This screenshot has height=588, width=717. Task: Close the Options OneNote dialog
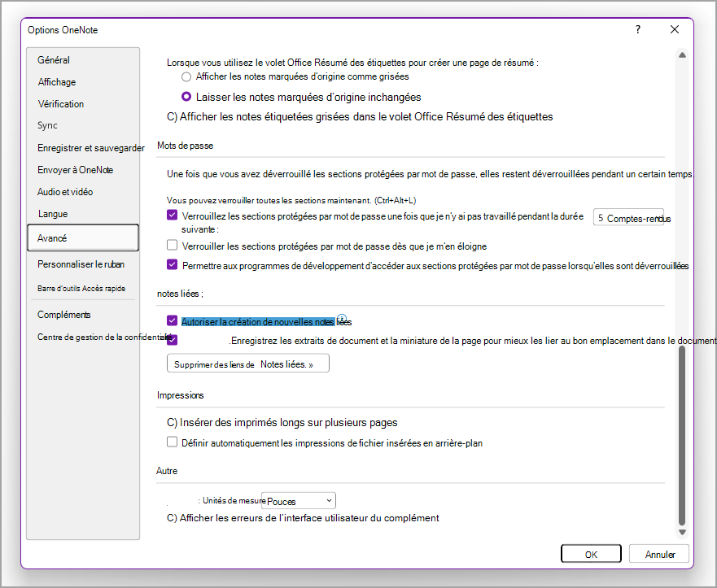(675, 30)
